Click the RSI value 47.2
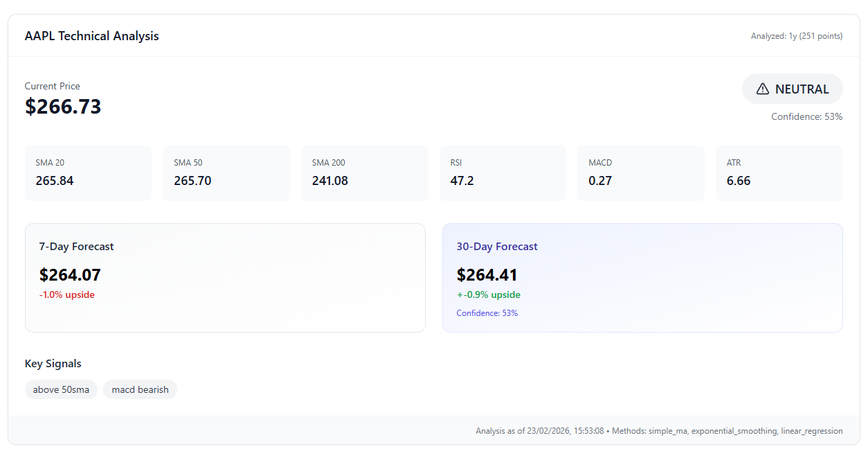 coord(462,181)
